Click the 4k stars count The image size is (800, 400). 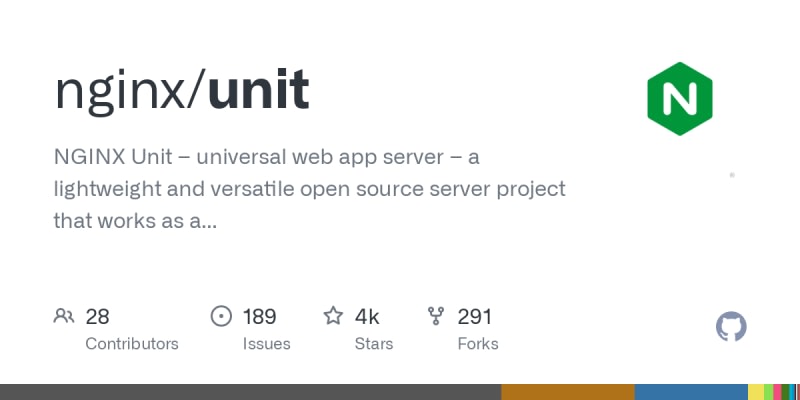tap(367, 317)
